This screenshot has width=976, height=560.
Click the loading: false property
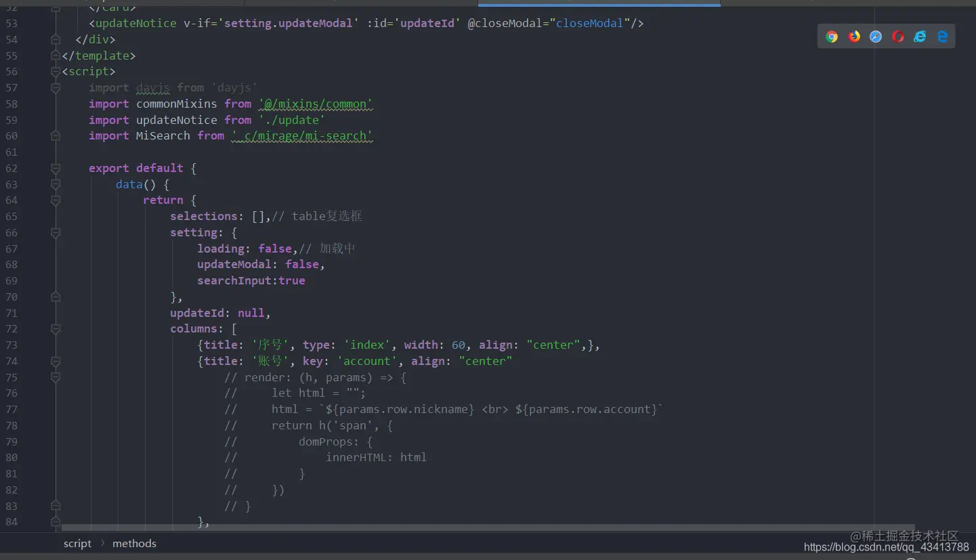pos(245,249)
